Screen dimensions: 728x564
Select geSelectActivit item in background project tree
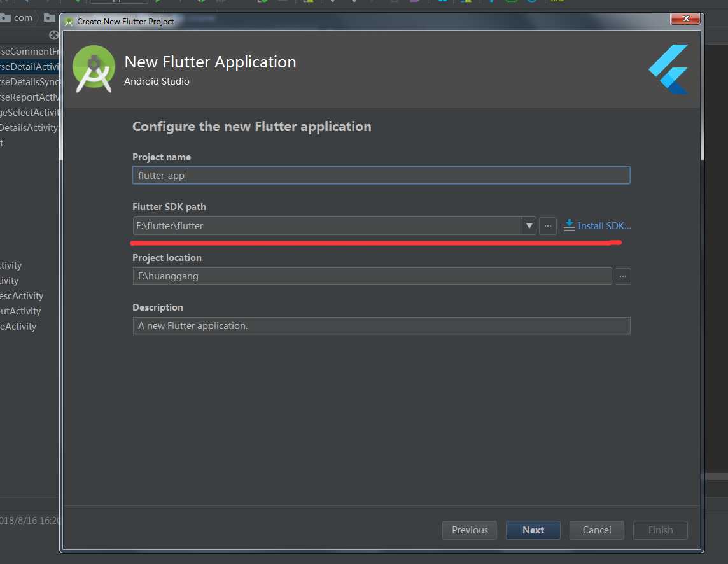(x=30, y=113)
